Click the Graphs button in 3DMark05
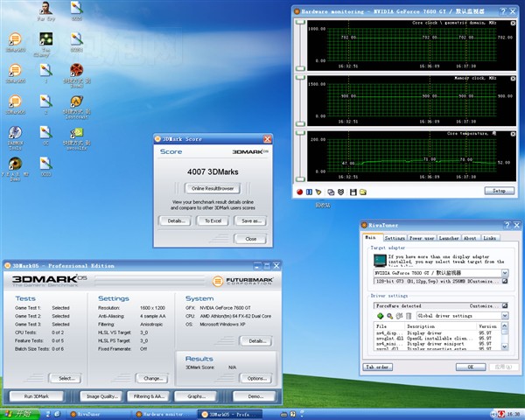Viewport: 525px width, 420px height. coord(196,396)
